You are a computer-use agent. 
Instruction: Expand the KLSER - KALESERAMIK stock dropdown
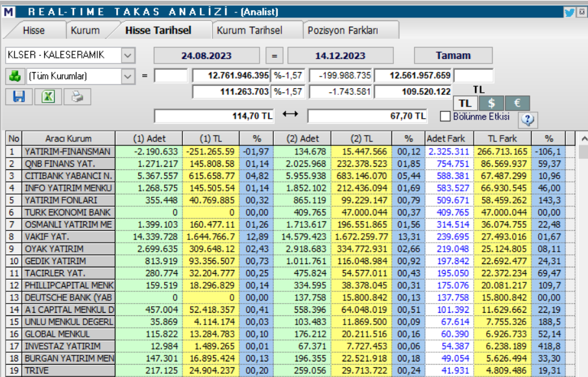pyautogui.click(x=128, y=55)
